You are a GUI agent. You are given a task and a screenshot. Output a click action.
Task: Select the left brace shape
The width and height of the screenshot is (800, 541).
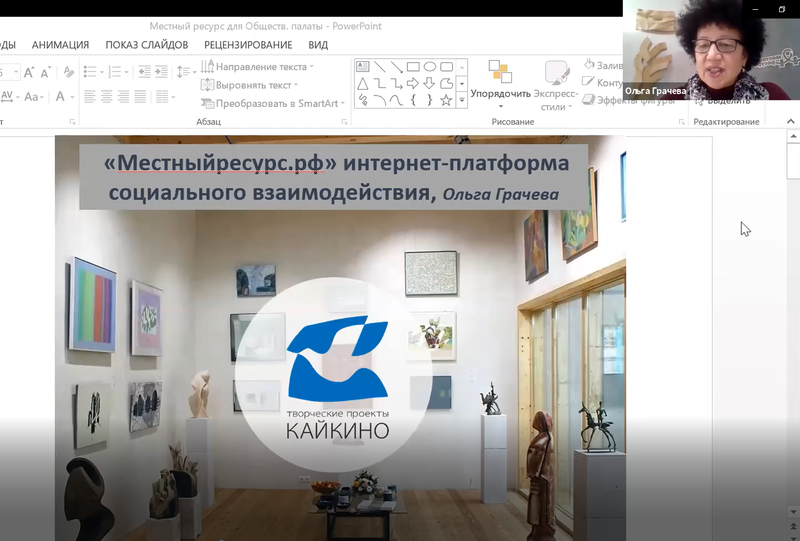[x=413, y=100]
